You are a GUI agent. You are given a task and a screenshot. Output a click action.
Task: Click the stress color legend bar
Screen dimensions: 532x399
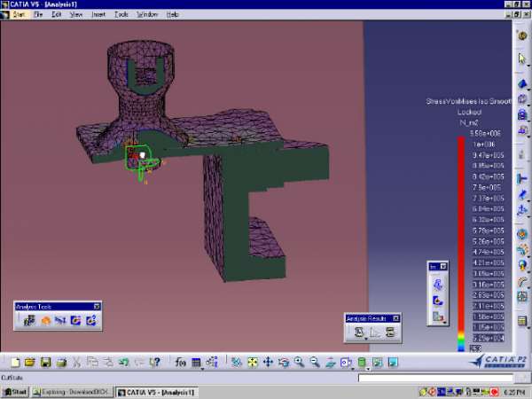tap(461, 244)
